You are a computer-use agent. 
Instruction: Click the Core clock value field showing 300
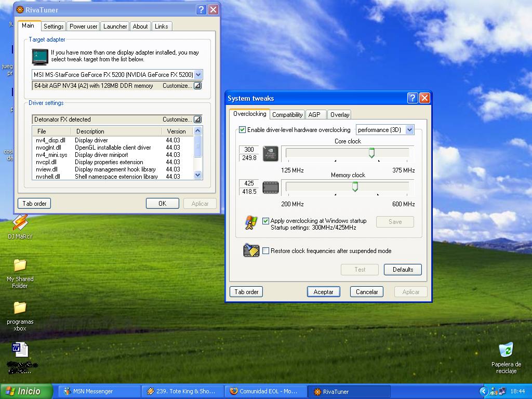249,149
